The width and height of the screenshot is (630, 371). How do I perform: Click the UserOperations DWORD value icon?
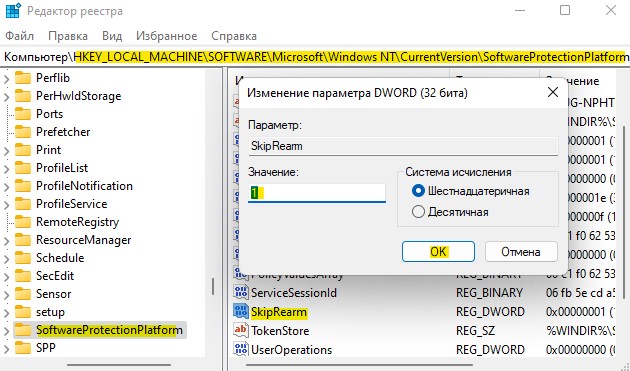click(241, 349)
